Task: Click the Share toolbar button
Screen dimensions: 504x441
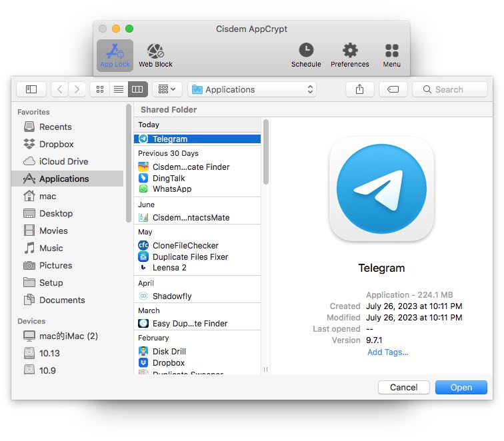Action: (360, 89)
